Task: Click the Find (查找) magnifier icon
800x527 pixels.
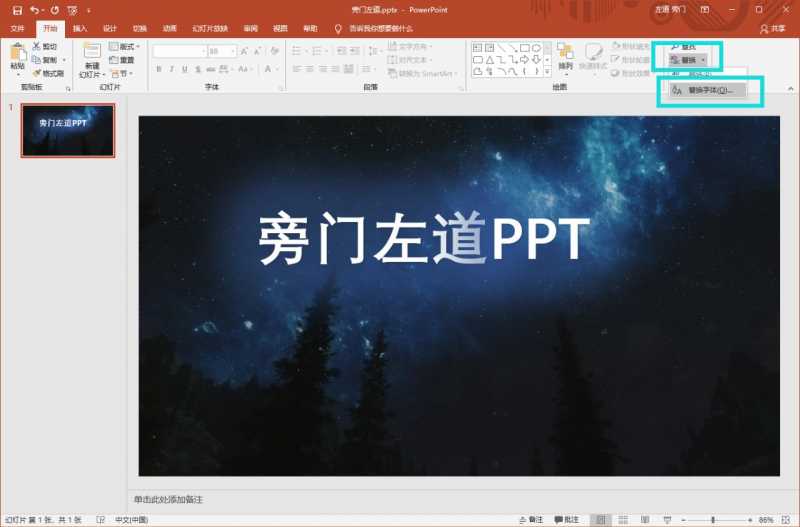Action: pyautogui.click(x=675, y=46)
